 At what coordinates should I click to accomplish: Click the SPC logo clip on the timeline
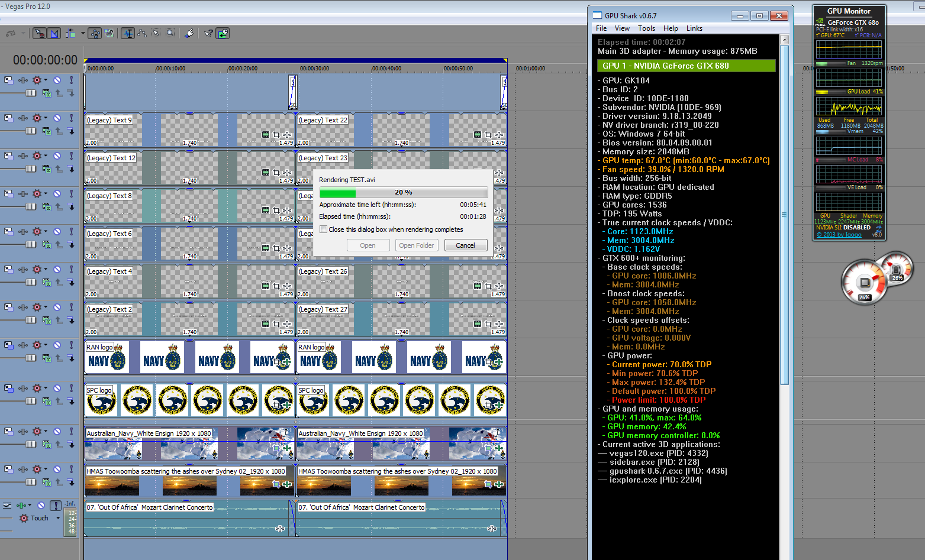coord(189,400)
